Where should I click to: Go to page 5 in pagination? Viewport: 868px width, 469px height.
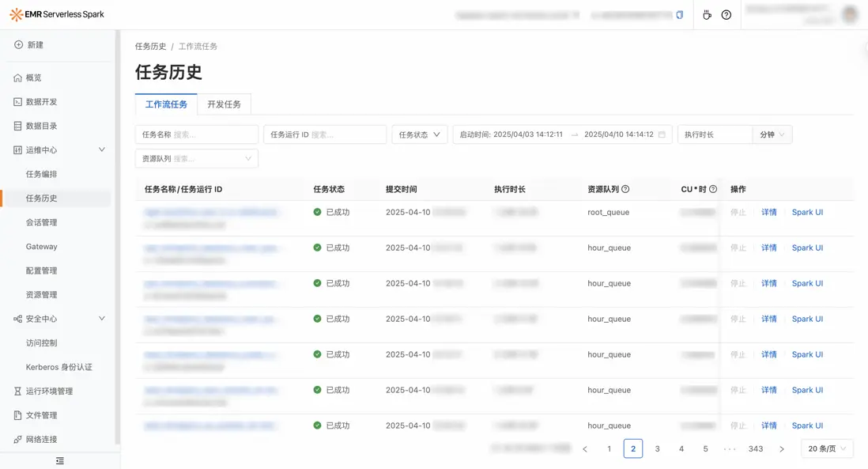[705, 449]
